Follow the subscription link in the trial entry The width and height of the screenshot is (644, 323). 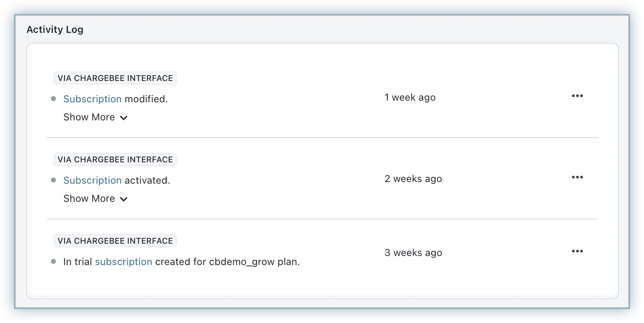124,262
